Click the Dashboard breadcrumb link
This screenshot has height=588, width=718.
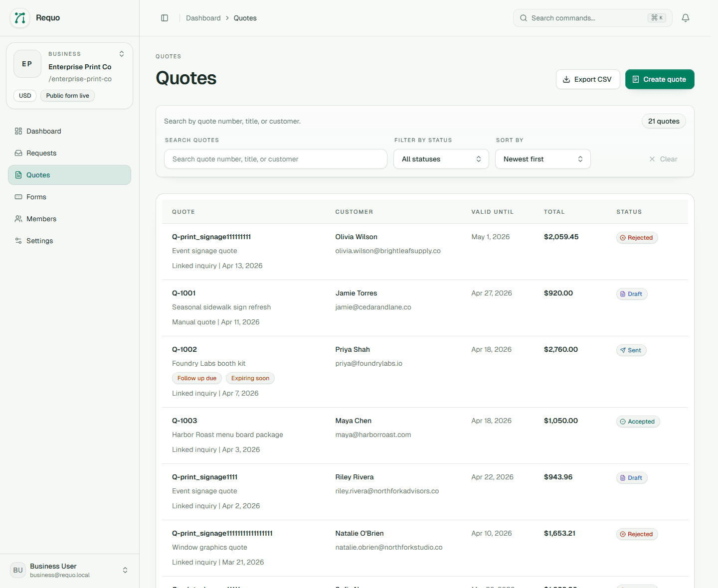pos(203,17)
